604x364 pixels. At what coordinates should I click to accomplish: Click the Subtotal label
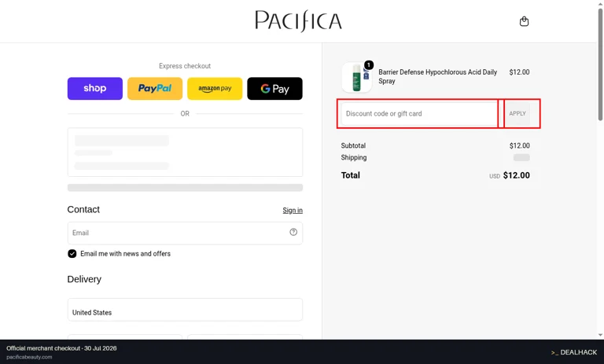click(353, 145)
